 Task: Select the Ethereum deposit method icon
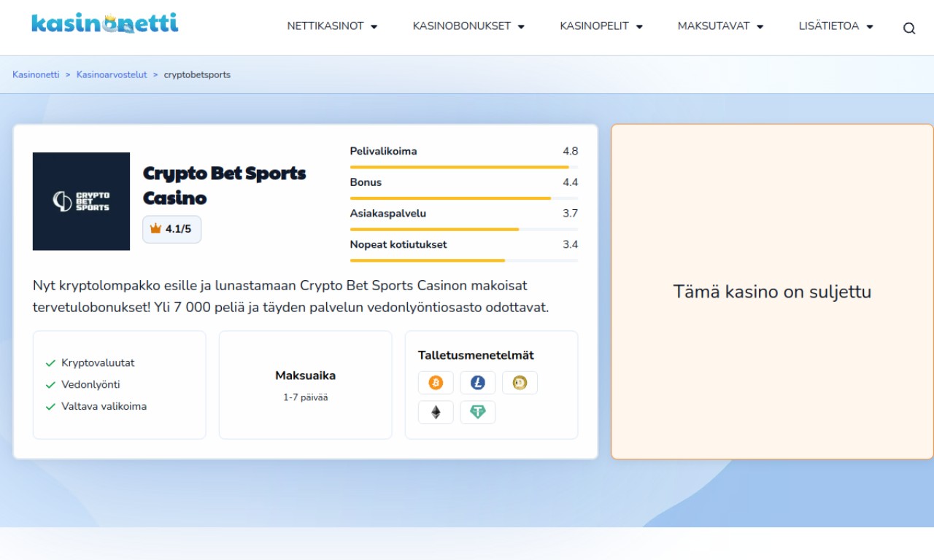(436, 412)
